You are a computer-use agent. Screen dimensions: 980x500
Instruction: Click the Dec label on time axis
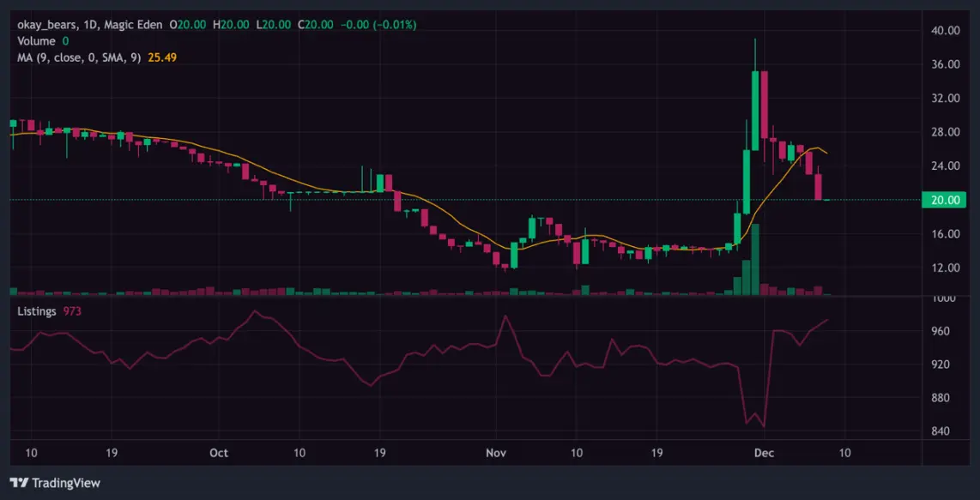click(x=764, y=452)
